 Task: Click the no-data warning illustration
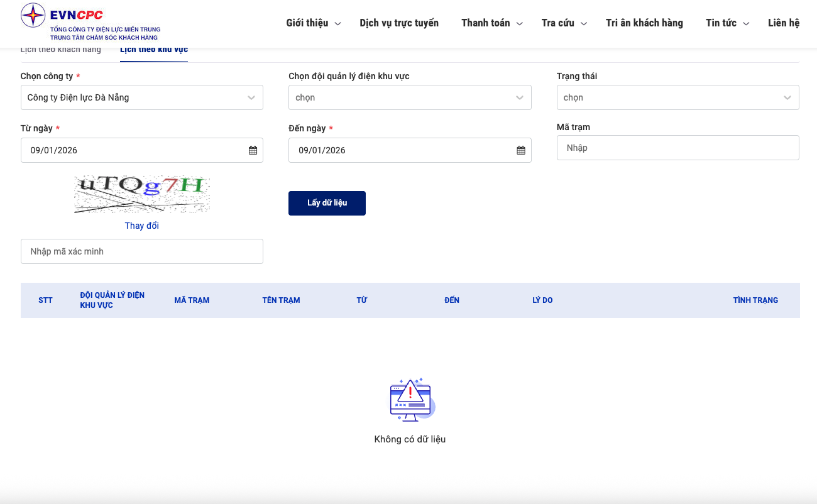411,400
